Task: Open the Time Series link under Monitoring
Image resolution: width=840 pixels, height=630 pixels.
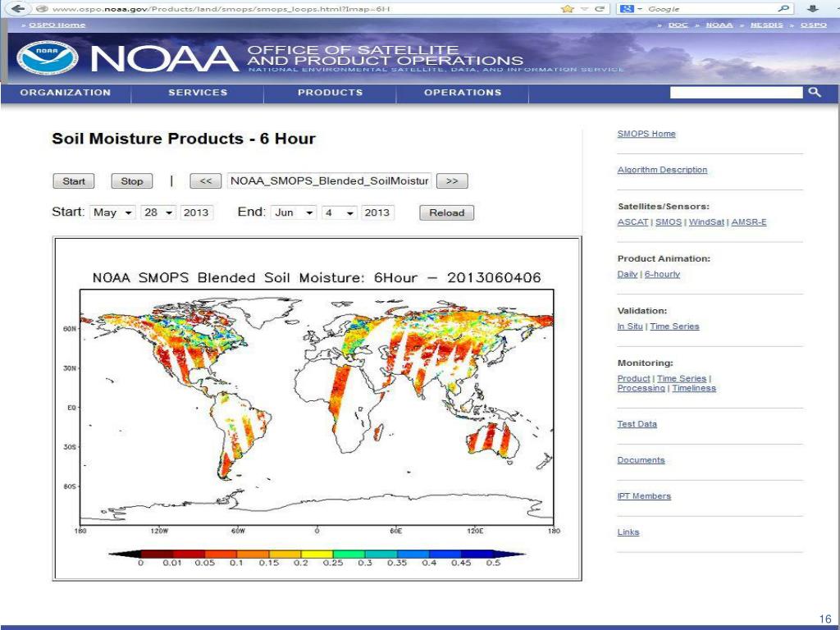Action: pyautogui.click(x=682, y=378)
